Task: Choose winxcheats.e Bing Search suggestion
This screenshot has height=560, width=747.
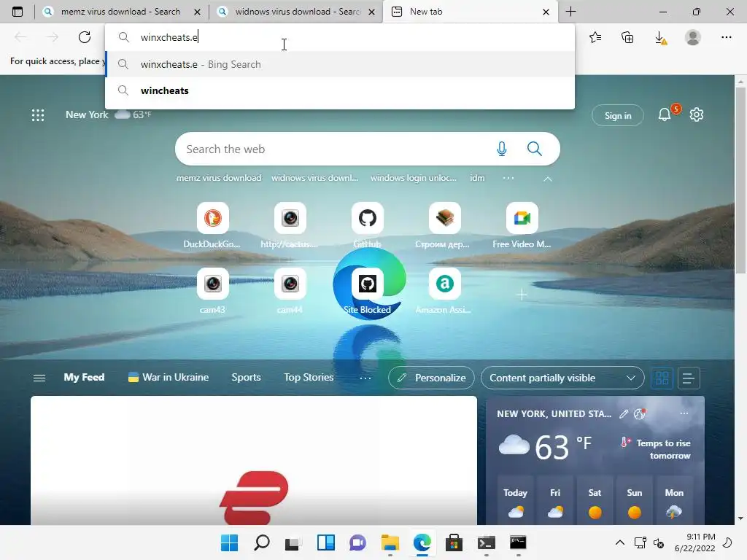Action: pos(340,64)
